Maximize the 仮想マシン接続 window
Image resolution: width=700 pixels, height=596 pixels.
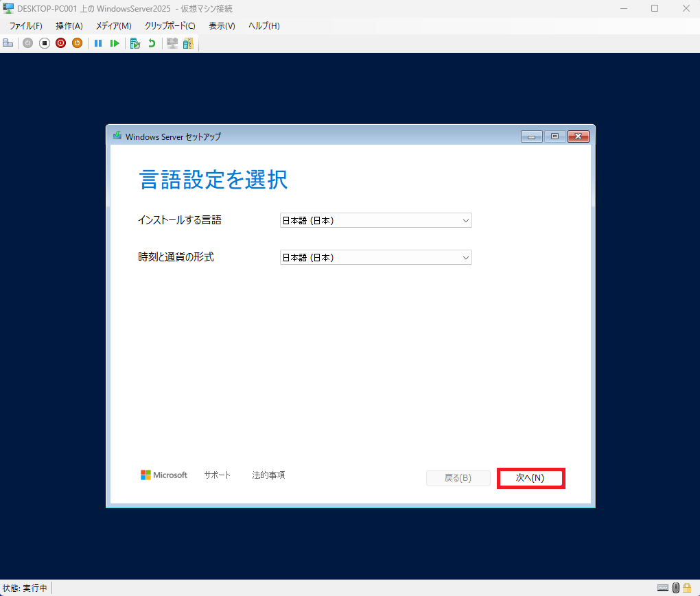(x=655, y=8)
